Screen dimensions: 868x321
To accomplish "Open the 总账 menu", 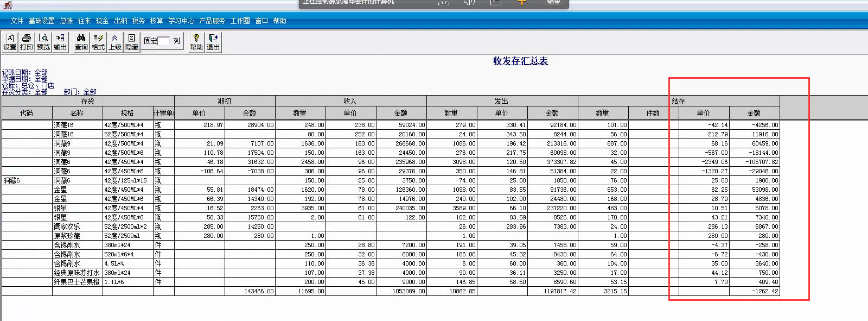I will (x=66, y=21).
